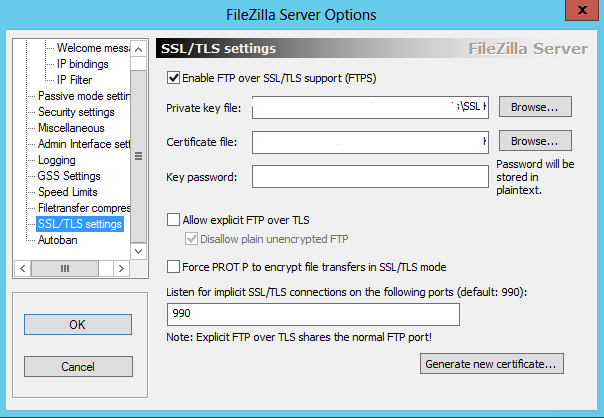Click into the Certificate file field
The height and width of the screenshot is (418, 604).
point(370,142)
